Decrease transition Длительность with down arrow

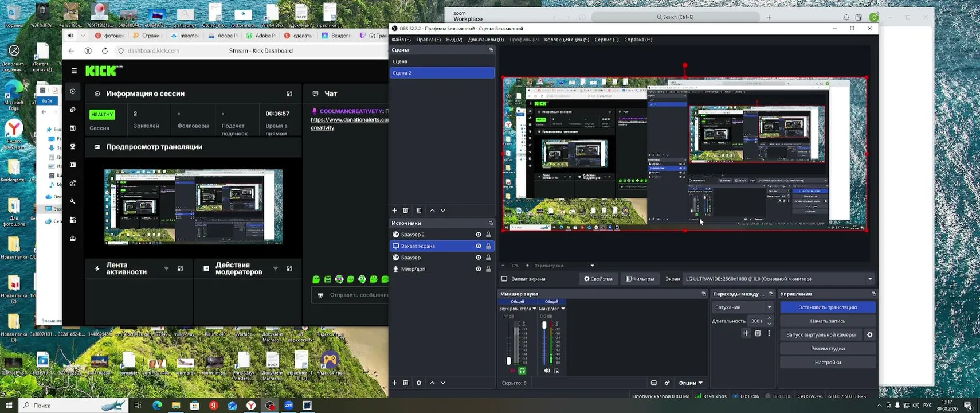coord(769,324)
